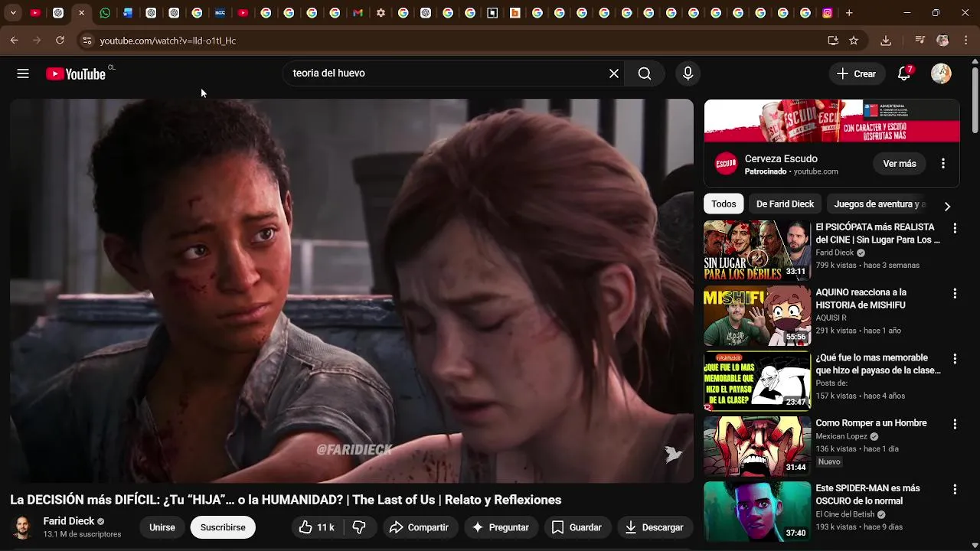The width and height of the screenshot is (980, 551).
Task: Open browser downloads icon
Action: pos(886,41)
